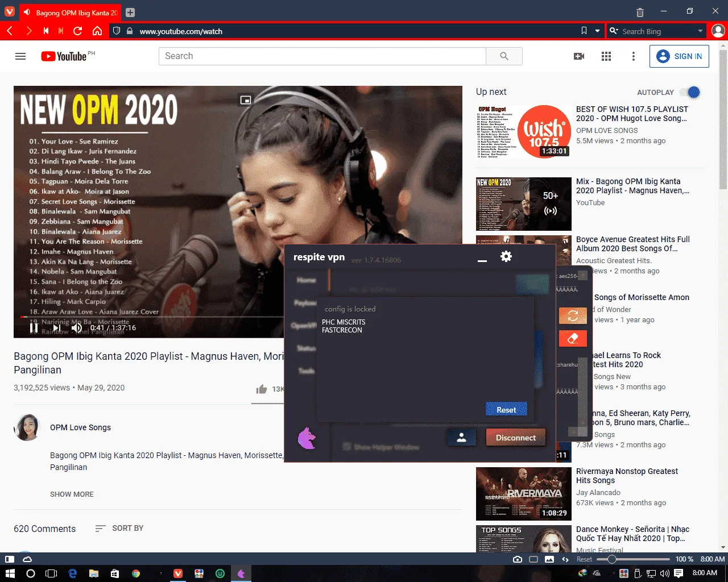This screenshot has height=582, width=728.
Task: Open the Vivaldi menu icon
Action: [x=10, y=11]
